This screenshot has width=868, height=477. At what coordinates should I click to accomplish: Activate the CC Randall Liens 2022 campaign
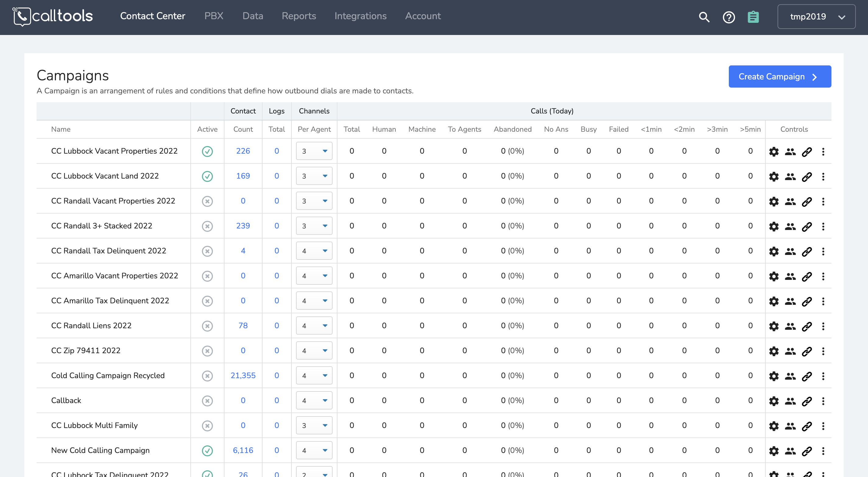[x=207, y=326]
